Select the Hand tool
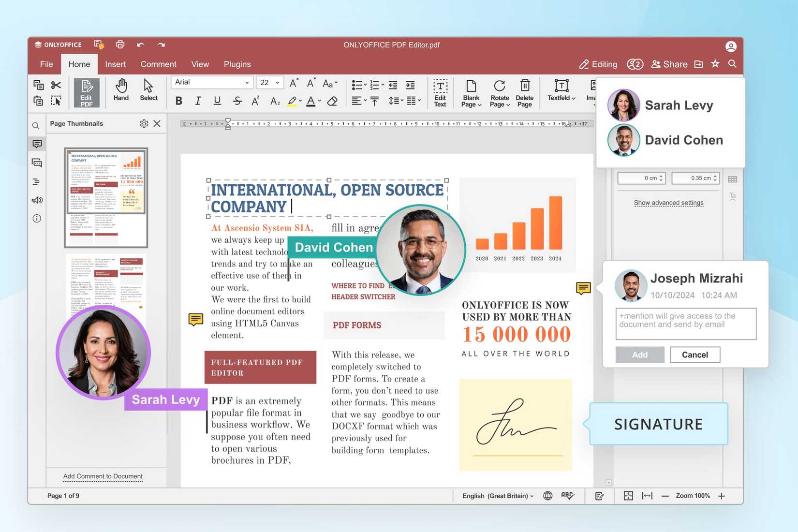798x532 pixels. coord(121,90)
